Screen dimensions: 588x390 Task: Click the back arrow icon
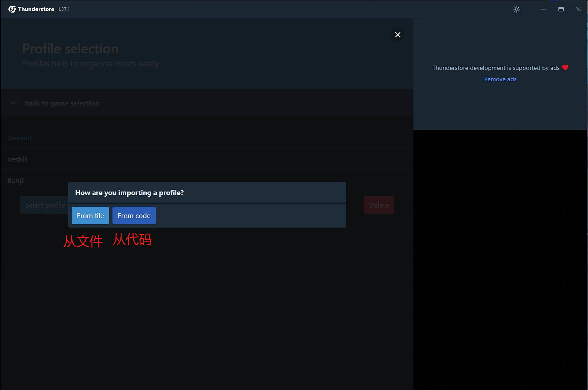click(x=14, y=103)
